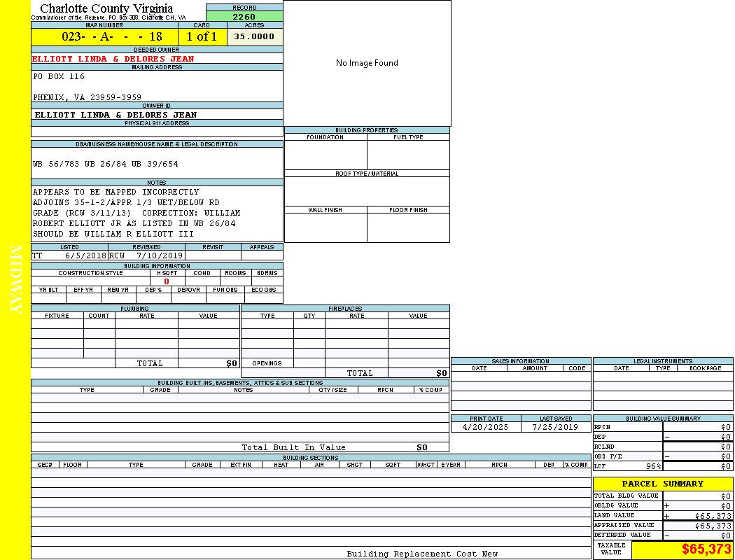This screenshot has width=735, height=560.
Task: Click the green record number 2260
Action: (x=244, y=17)
